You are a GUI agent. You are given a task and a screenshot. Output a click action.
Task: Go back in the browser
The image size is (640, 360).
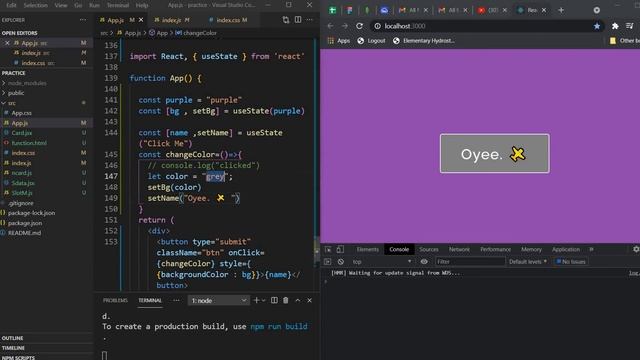330,26
